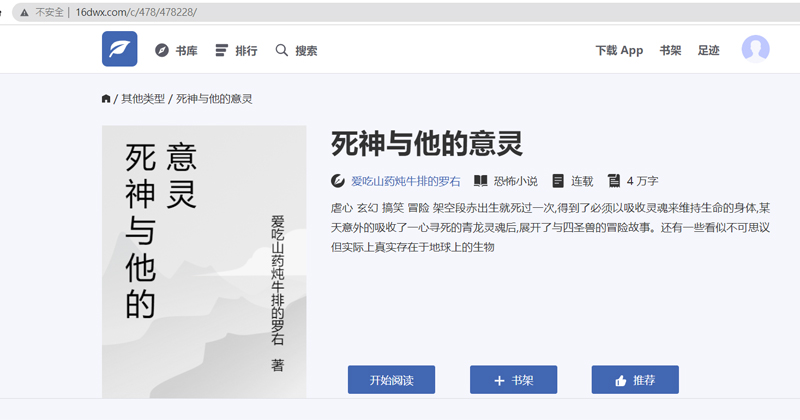Click the 4 万字 word count
This screenshot has width=800, height=420.
click(642, 181)
